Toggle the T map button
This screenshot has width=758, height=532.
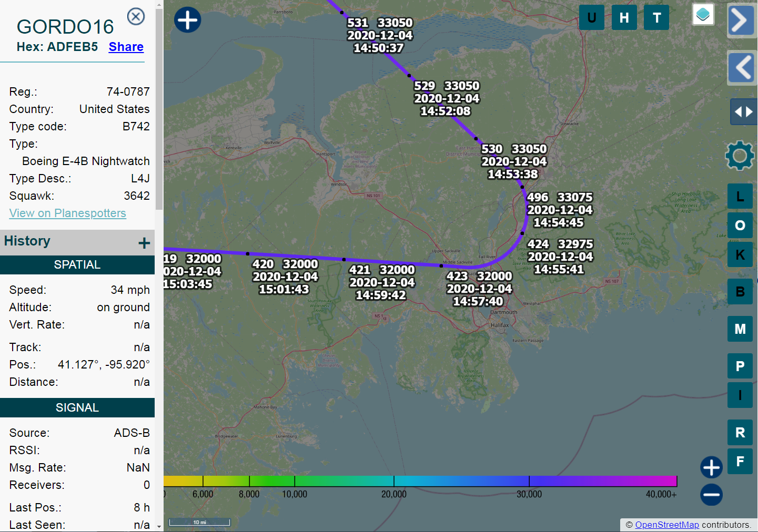point(656,17)
